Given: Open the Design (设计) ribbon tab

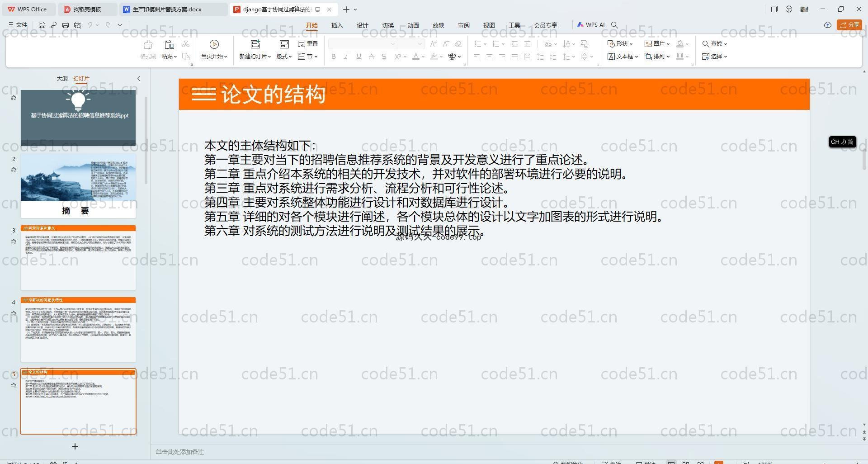Looking at the screenshot, I should [363, 25].
